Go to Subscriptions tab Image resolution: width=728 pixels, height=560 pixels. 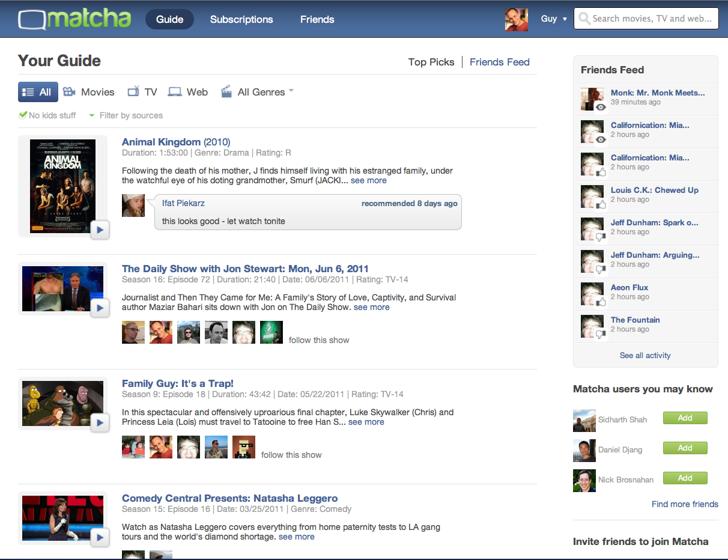click(x=241, y=19)
